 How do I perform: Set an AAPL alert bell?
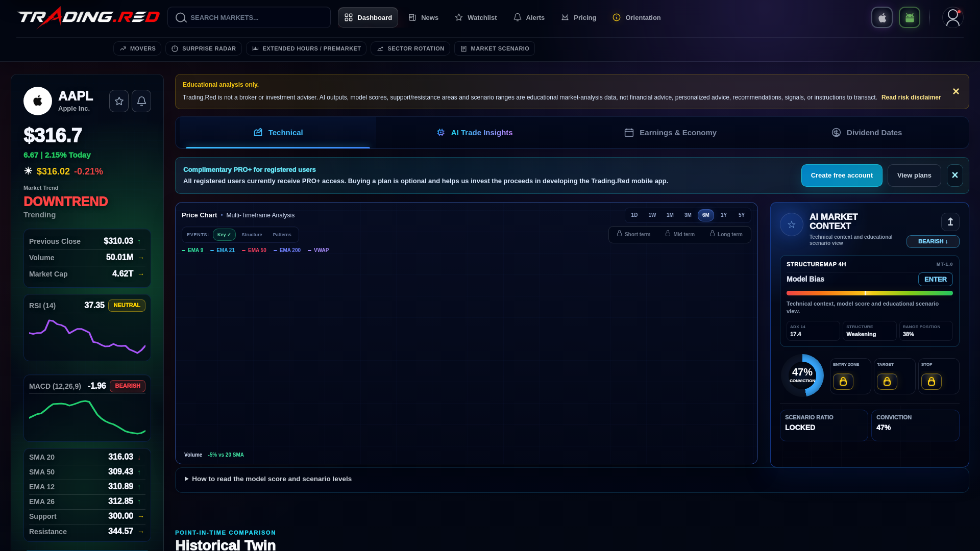141,101
